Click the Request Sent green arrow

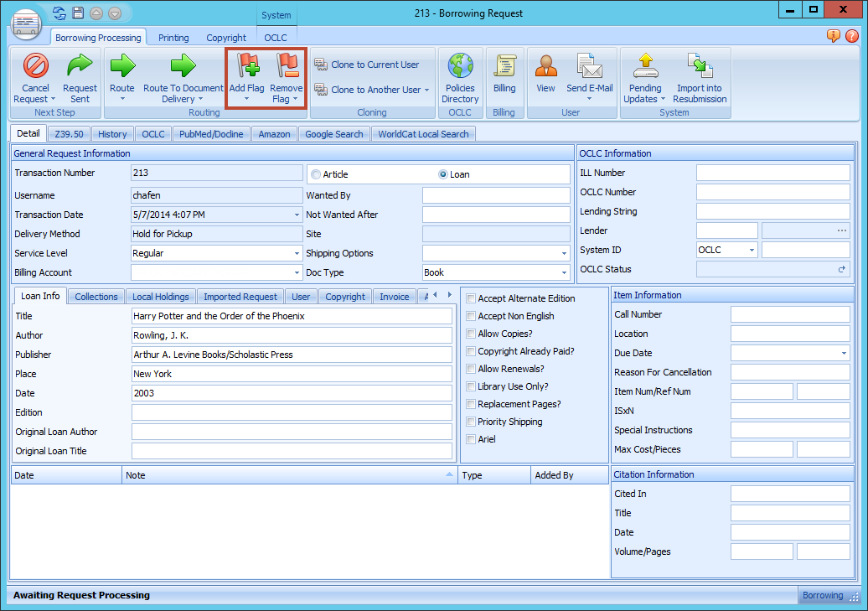(x=80, y=66)
